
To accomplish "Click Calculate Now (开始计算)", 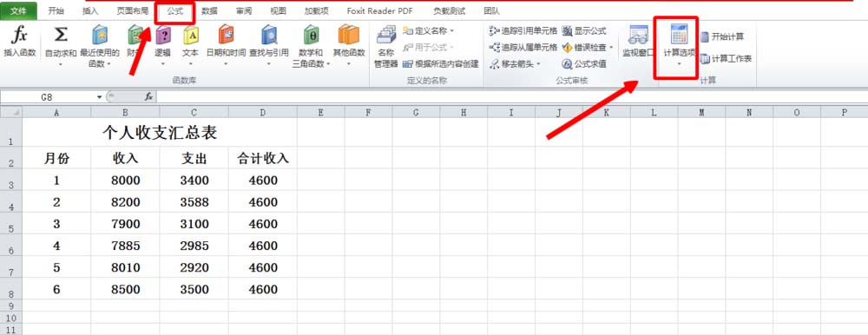I will [x=722, y=37].
